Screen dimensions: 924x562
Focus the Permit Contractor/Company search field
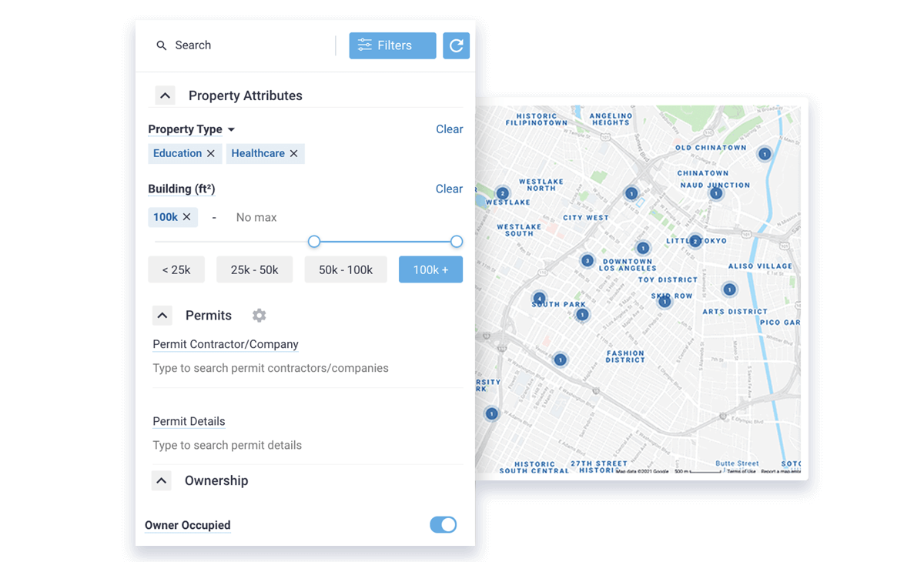click(270, 368)
